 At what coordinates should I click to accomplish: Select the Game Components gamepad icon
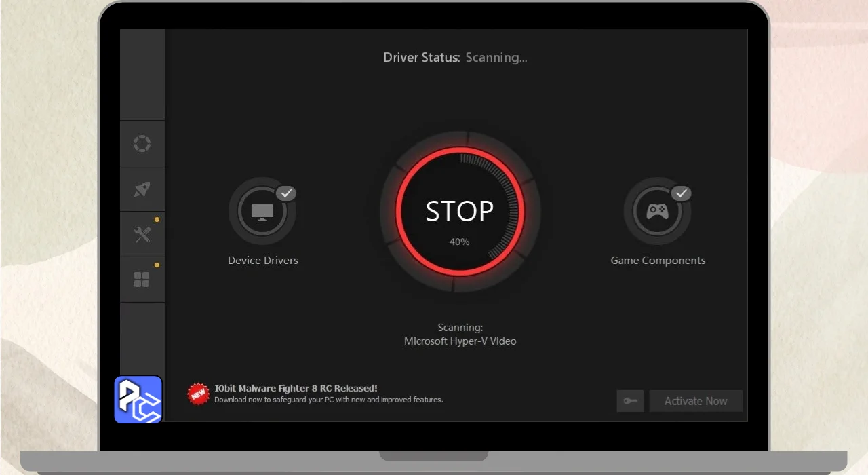point(657,212)
